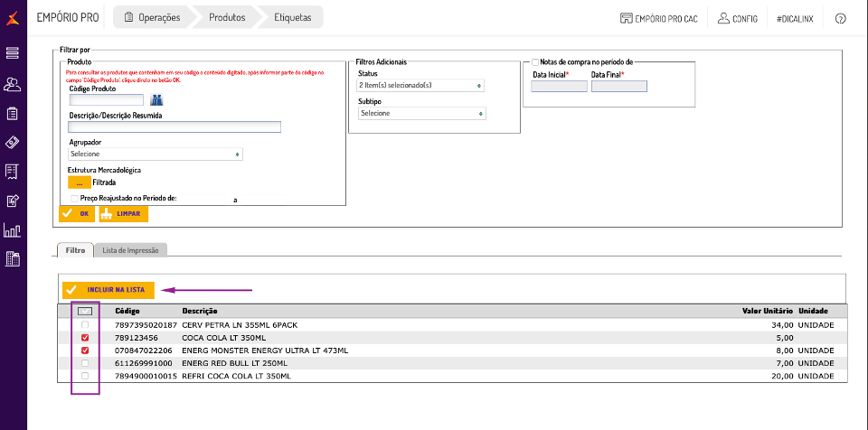Image resolution: width=868 pixels, height=430 pixels.
Task: Uncheck ENERG MONSTER ENERGY ULTRA row checkbox
Action: [x=85, y=351]
